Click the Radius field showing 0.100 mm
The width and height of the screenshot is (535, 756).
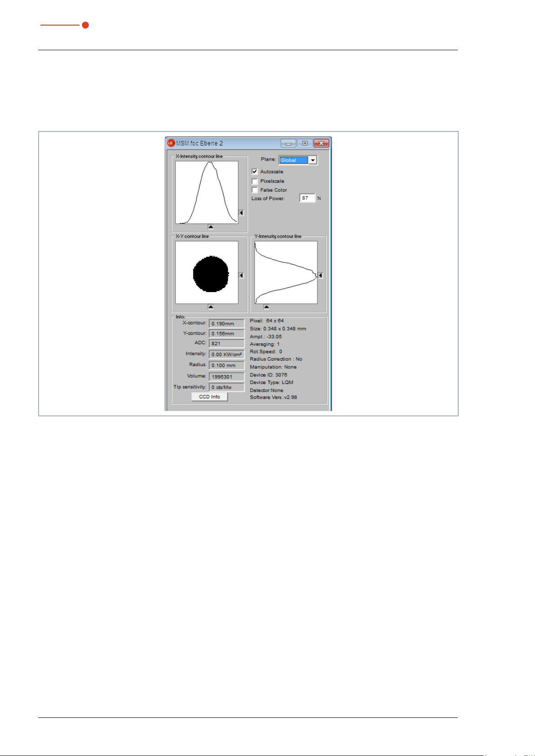(227, 365)
